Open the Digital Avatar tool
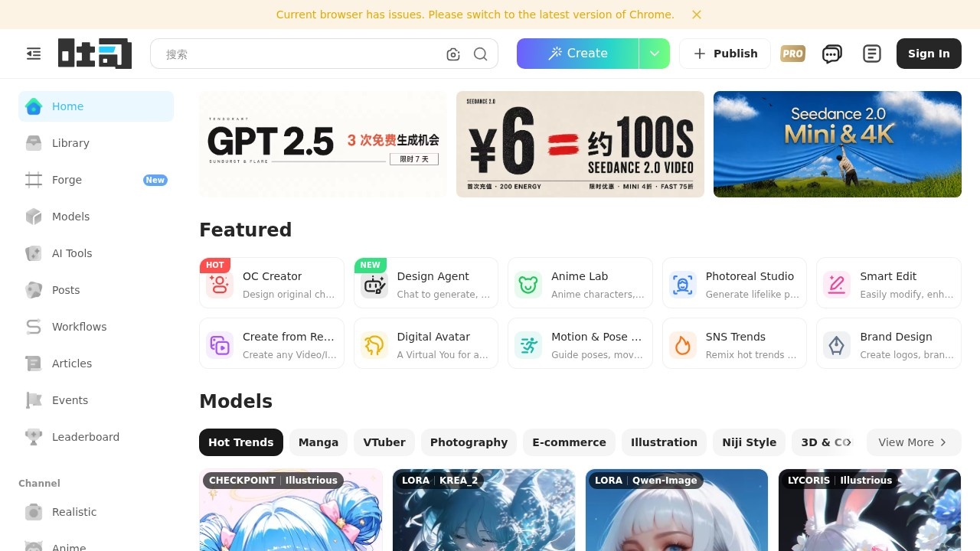 click(x=426, y=344)
